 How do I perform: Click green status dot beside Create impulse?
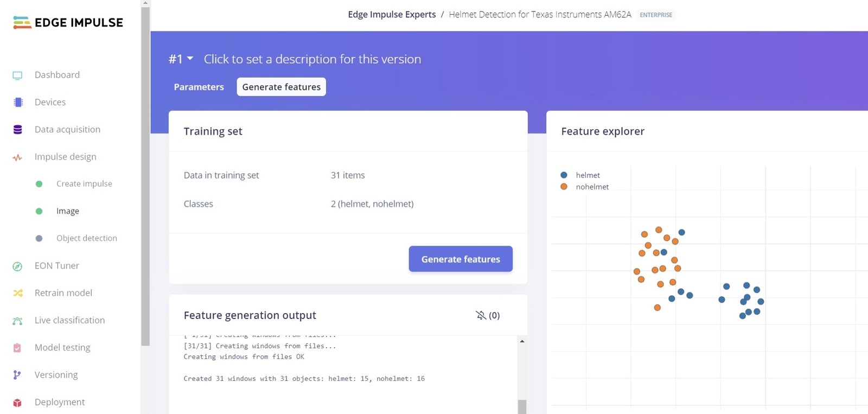(39, 184)
